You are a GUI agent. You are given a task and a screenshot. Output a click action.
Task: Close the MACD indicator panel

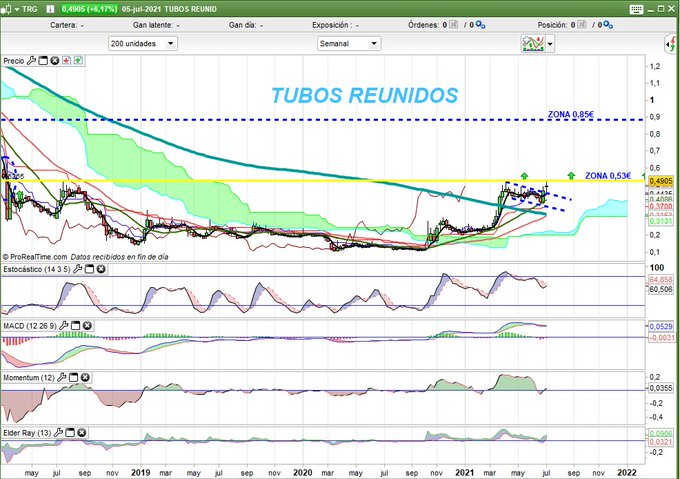point(87,326)
